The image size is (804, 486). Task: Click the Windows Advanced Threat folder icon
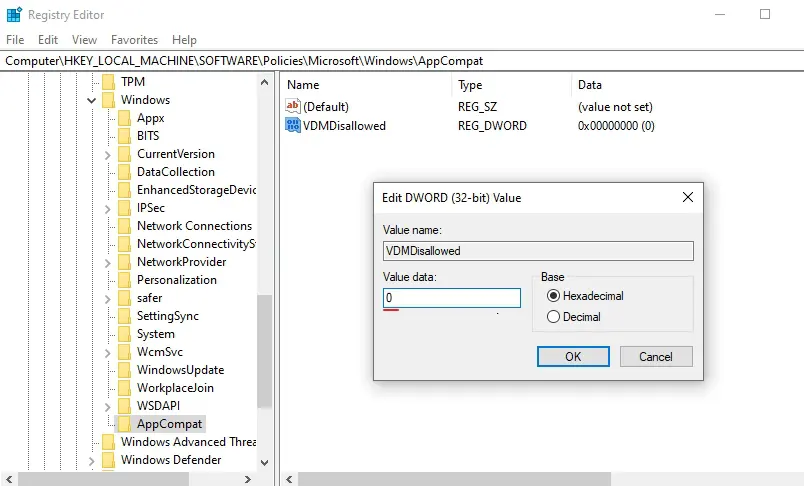108,441
